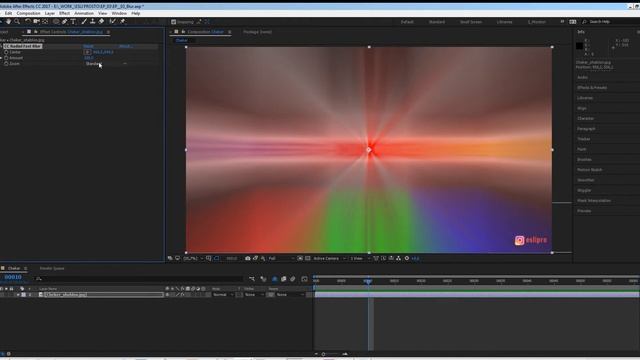Open the viewer magnification ratio dropdown
Image resolution: width=640 pixels, height=360 pixels.
[193, 258]
